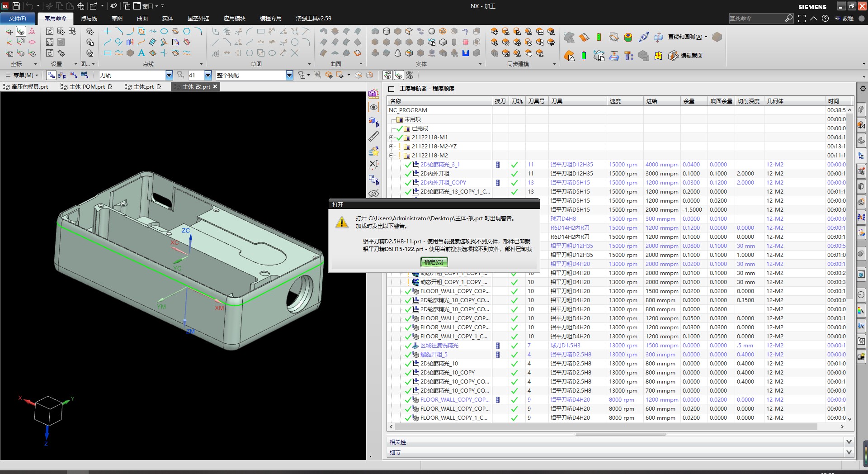Image resolution: width=868 pixels, height=474 pixels.
Task: Switch to the 浩强工具v2.59 ribbon tab
Action: pyautogui.click(x=313, y=19)
